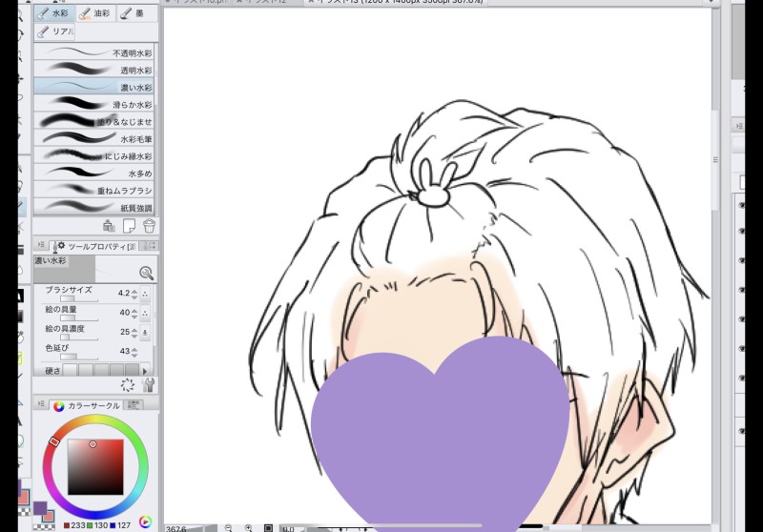This screenshot has height=532, width=763.
Task: Select the にじみ縁水彩 brush
Action: [x=93, y=155]
